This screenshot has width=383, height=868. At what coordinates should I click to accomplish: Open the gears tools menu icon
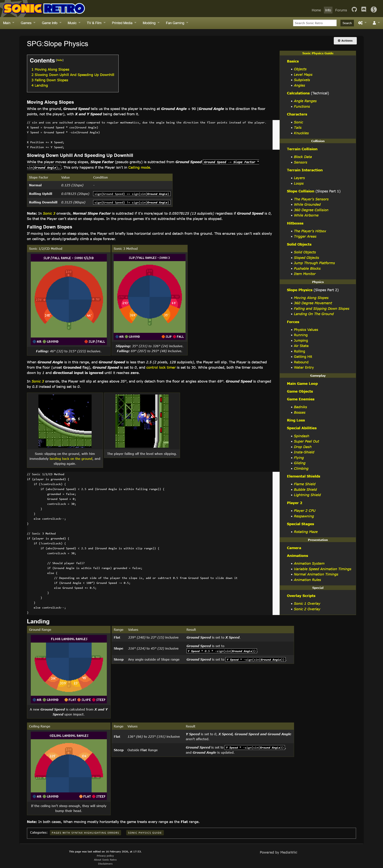(362, 23)
